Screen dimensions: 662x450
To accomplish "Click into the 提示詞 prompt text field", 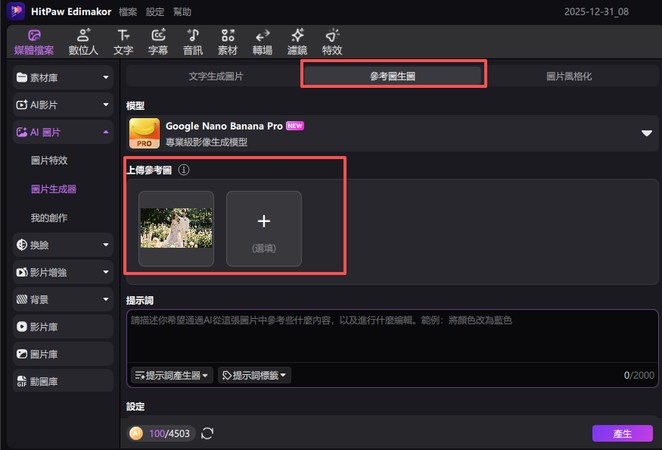I will (392, 337).
